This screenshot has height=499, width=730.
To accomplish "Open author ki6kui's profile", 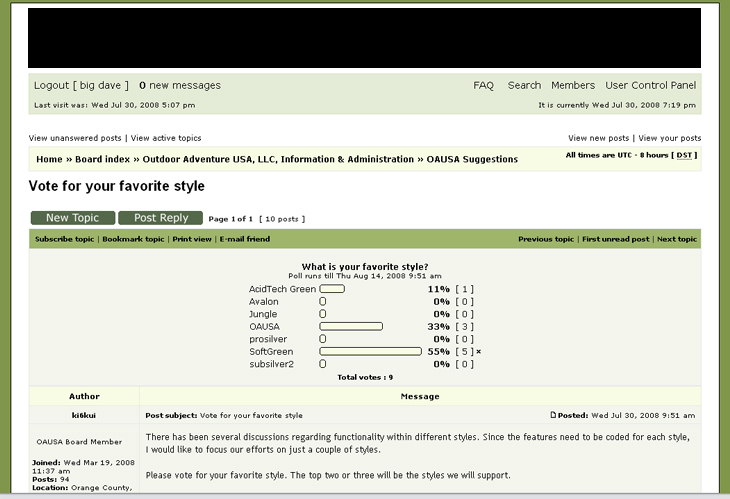I will click(x=84, y=415).
